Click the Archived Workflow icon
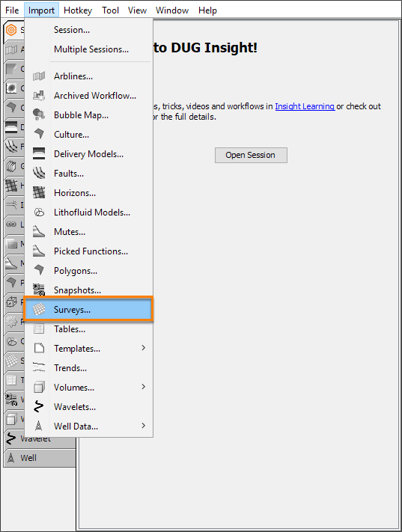Image resolution: width=402 pixels, height=532 pixels. tap(39, 96)
